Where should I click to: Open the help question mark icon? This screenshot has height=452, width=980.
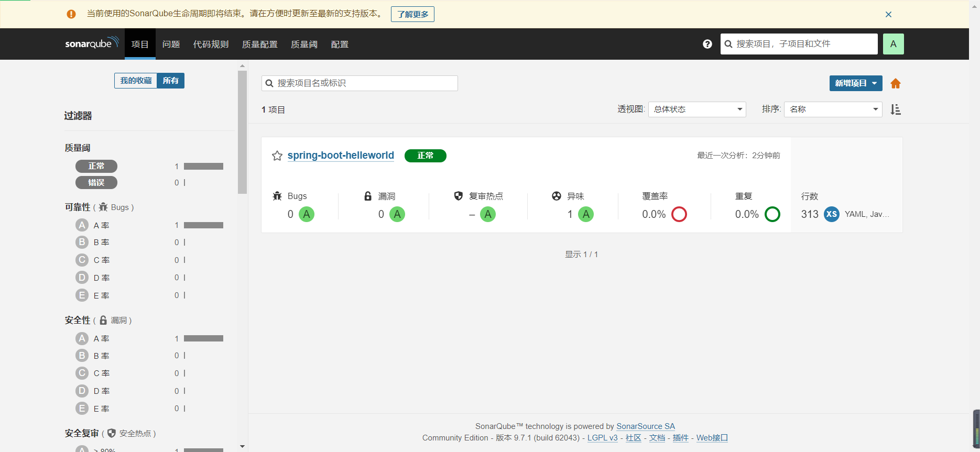707,44
